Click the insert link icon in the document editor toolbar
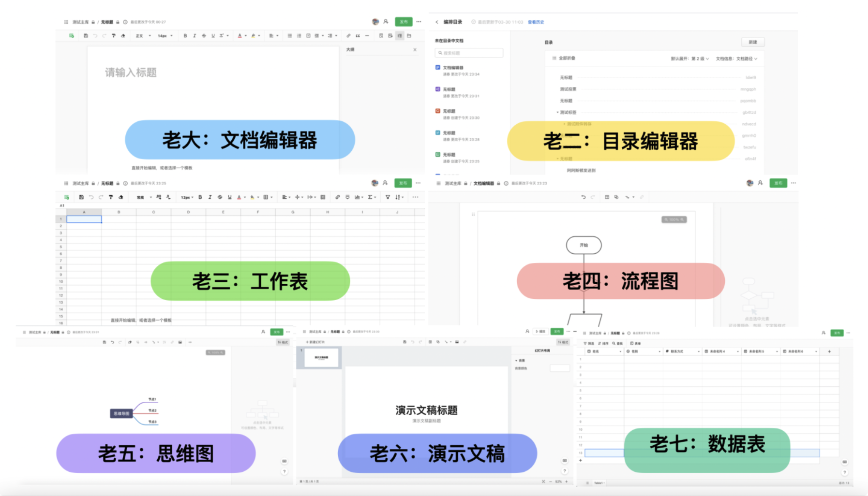Image resolution: width=868 pixels, height=496 pixels. [x=348, y=36]
